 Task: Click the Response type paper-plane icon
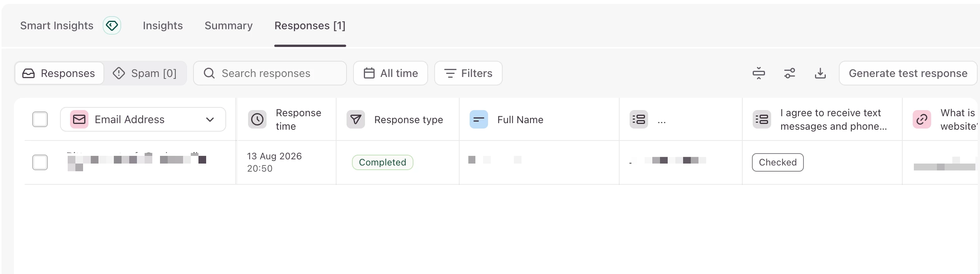[356, 119]
